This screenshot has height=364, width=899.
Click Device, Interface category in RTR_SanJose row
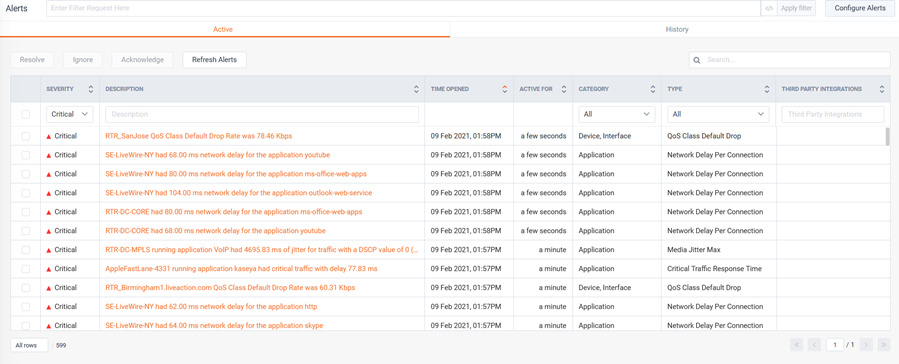point(605,136)
